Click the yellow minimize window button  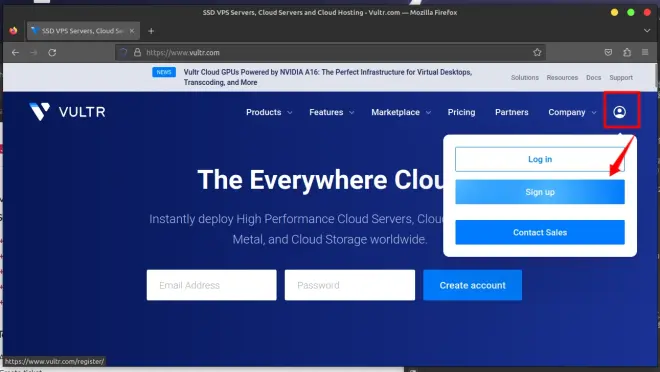tap(615, 13)
